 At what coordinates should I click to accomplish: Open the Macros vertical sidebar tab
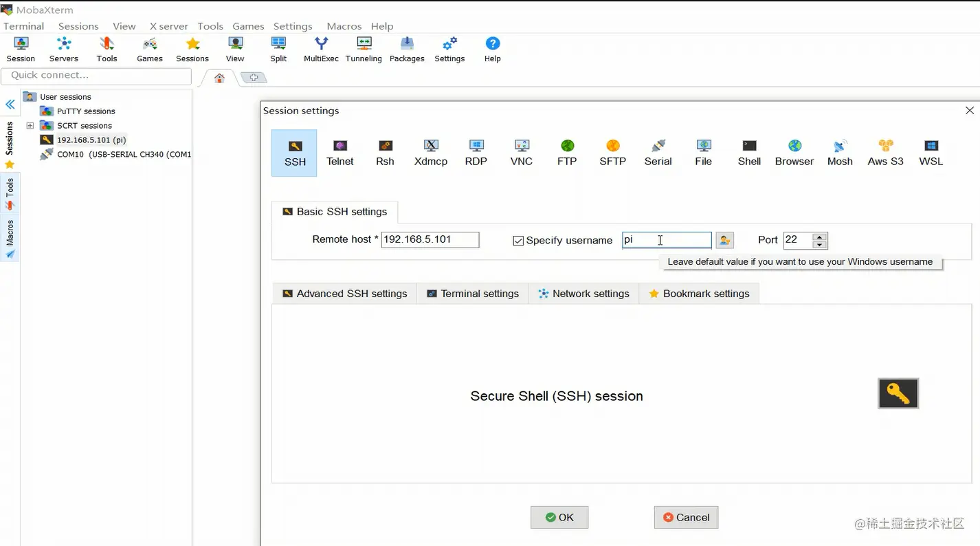[10, 239]
